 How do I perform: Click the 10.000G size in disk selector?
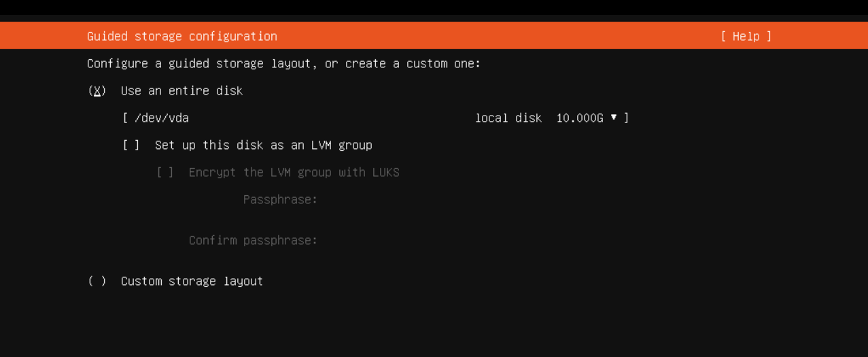pyautogui.click(x=580, y=118)
